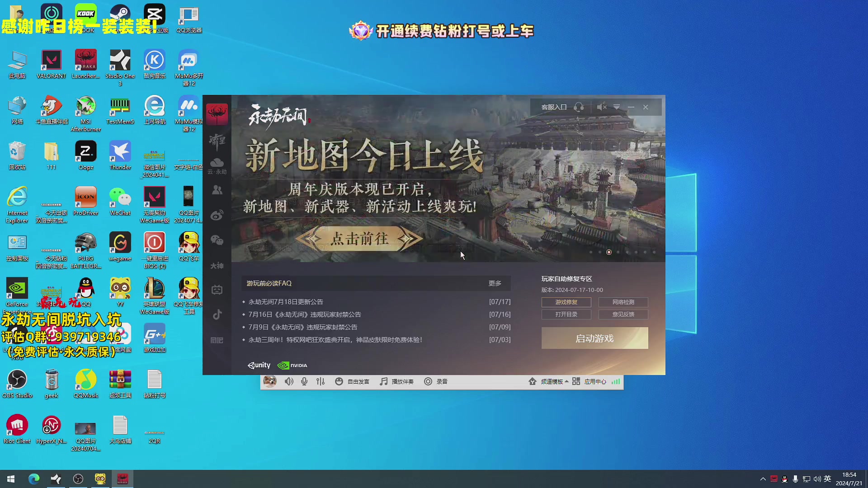Image resolution: width=868 pixels, height=488 pixels.
Task: Click 播放伴奏 play accompaniment
Action: [x=396, y=381]
